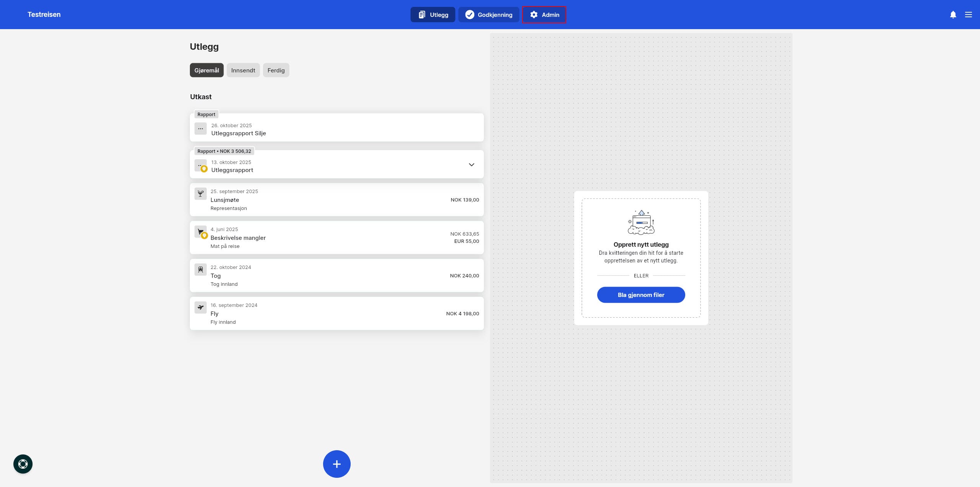Viewport: 980px width, 487px height.
Task: Click the receipt upload drop zone illustration
Action: click(x=641, y=222)
